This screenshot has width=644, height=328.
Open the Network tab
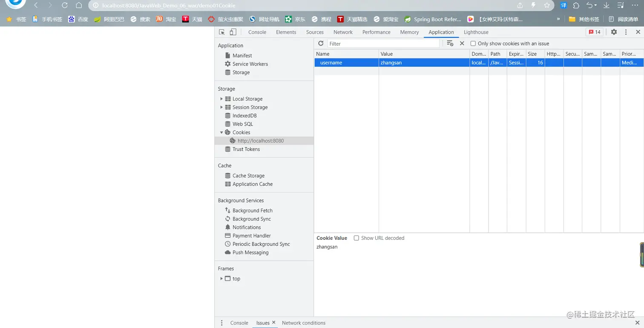(x=343, y=32)
